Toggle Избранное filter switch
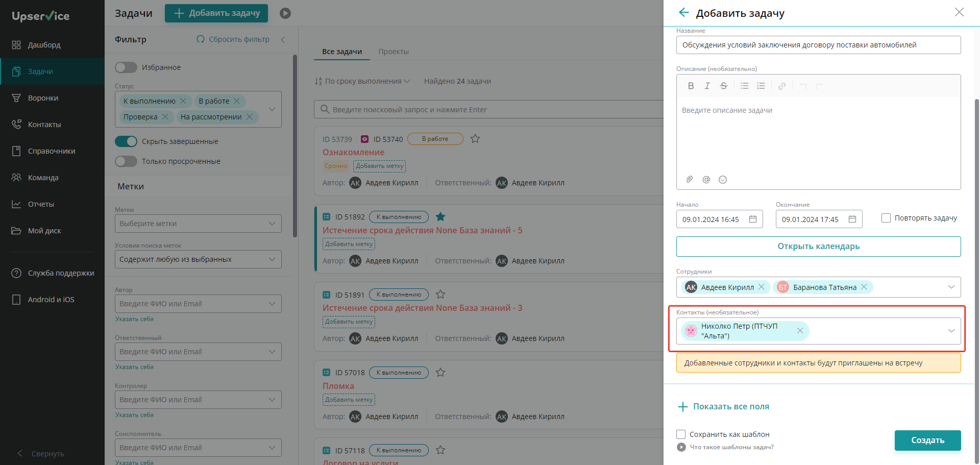This screenshot has width=980, height=465. tap(126, 67)
